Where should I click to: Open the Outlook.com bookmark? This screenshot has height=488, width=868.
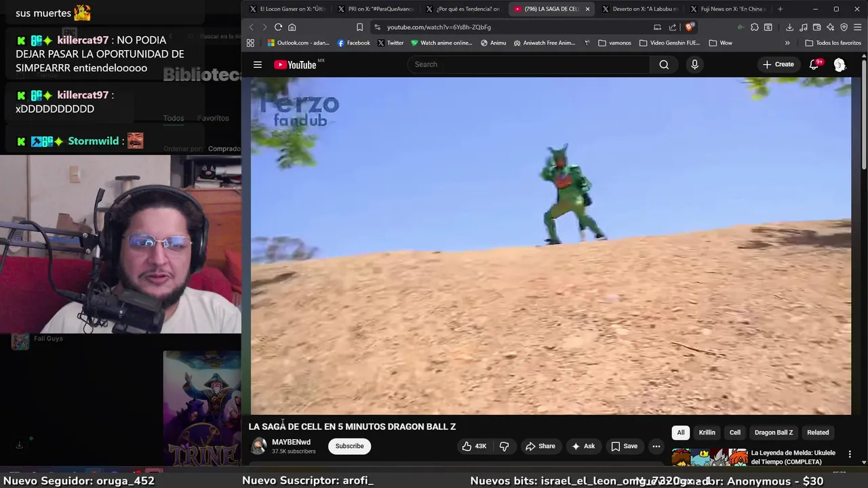[x=298, y=43]
